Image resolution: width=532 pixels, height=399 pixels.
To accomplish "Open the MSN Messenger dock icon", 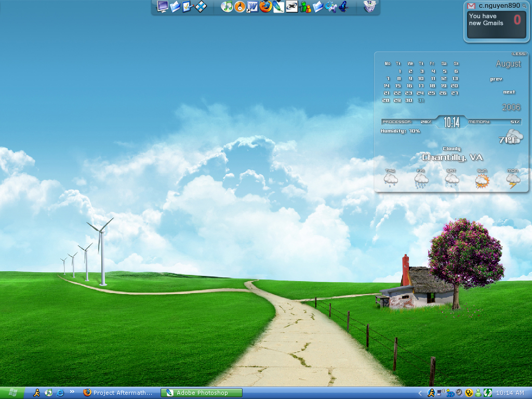I will coord(305,7).
